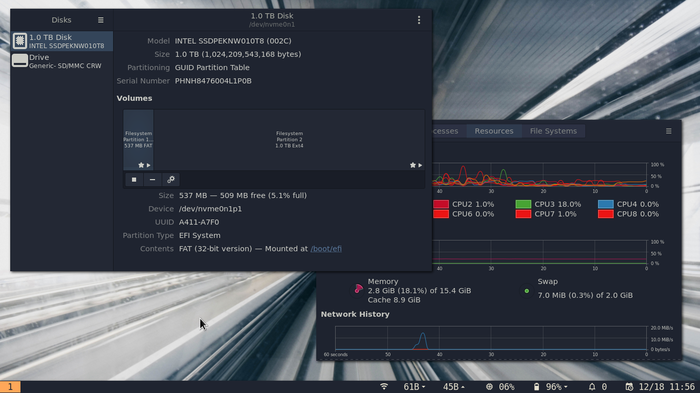Screen dimensions: 700x393
Task: Change the CPU3 green color swatch
Action: (523, 204)
